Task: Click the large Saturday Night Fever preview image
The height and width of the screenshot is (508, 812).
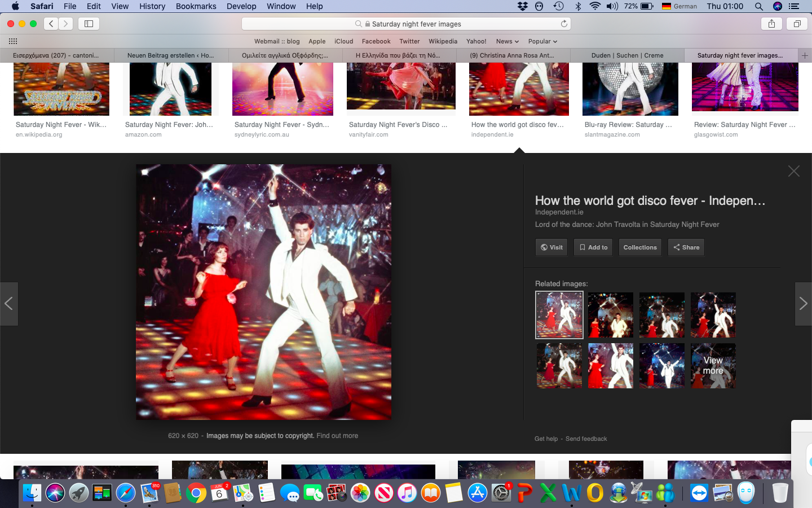Action: click(263, 292)
